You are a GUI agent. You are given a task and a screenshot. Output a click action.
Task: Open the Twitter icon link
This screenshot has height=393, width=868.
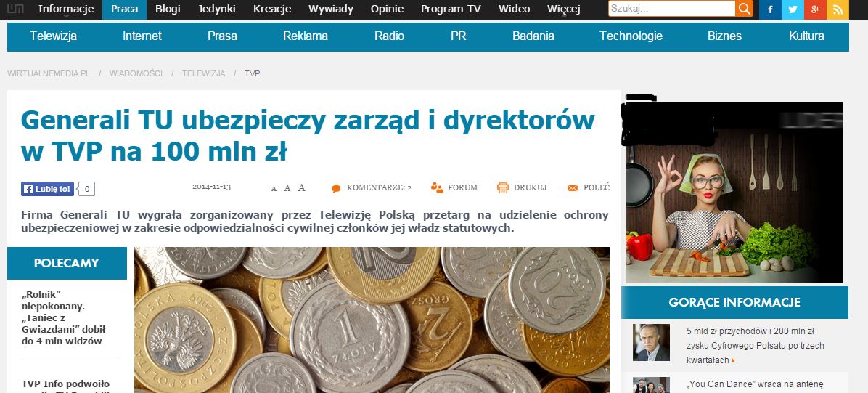click(x=793, y=9)
